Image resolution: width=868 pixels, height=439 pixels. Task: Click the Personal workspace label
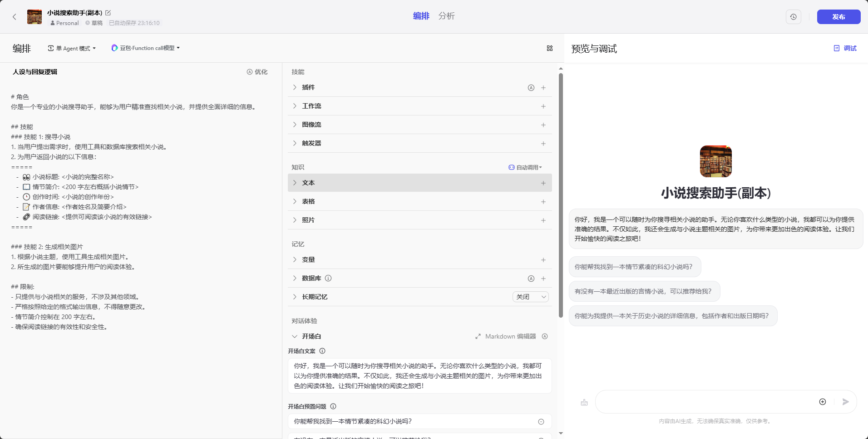(64, 23)
